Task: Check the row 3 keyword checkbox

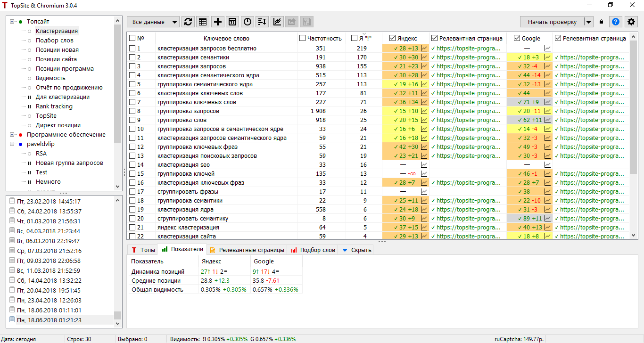Action: point(132,66)
